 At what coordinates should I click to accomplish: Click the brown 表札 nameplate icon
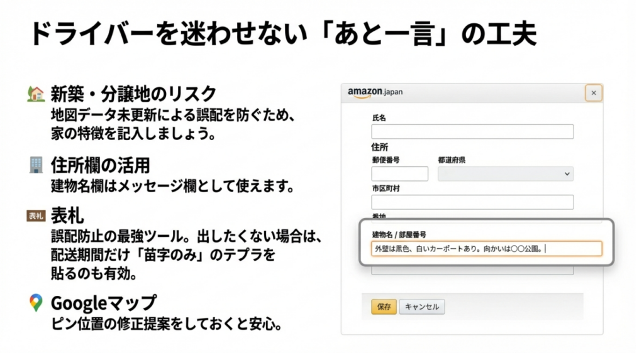point(36,217)
